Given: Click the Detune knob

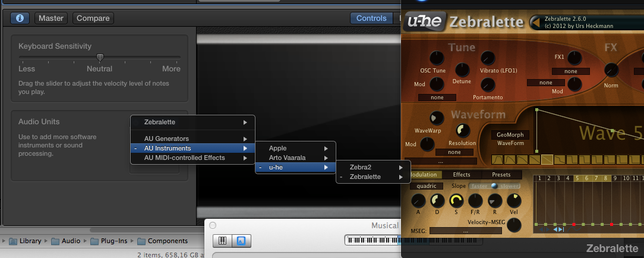Looking at the screenshot, I should click(462, 70).
